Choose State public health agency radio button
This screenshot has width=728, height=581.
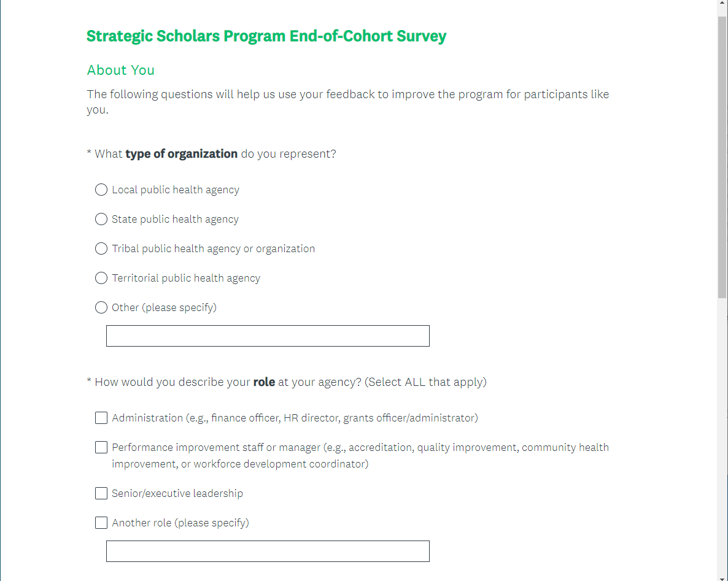[101, 219]
